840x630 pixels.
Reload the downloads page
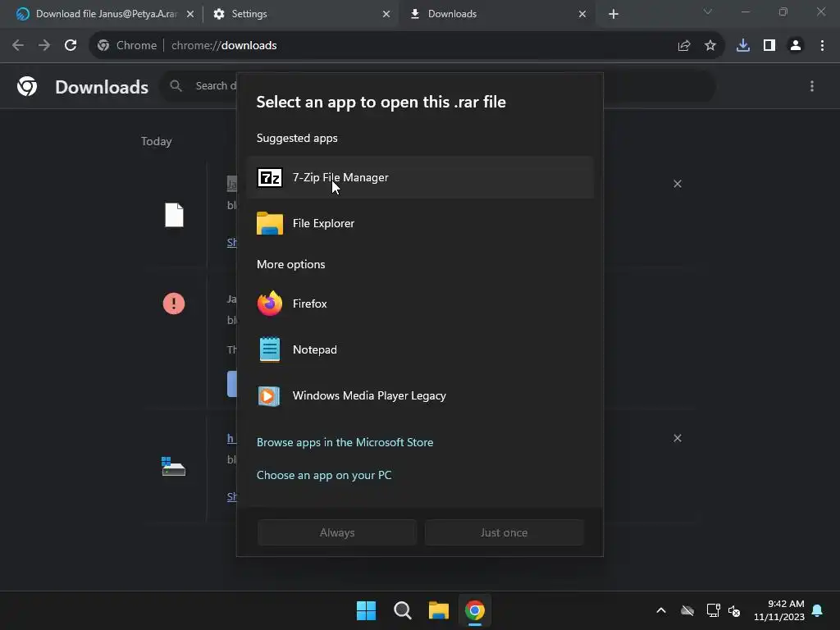pos(71,46)
